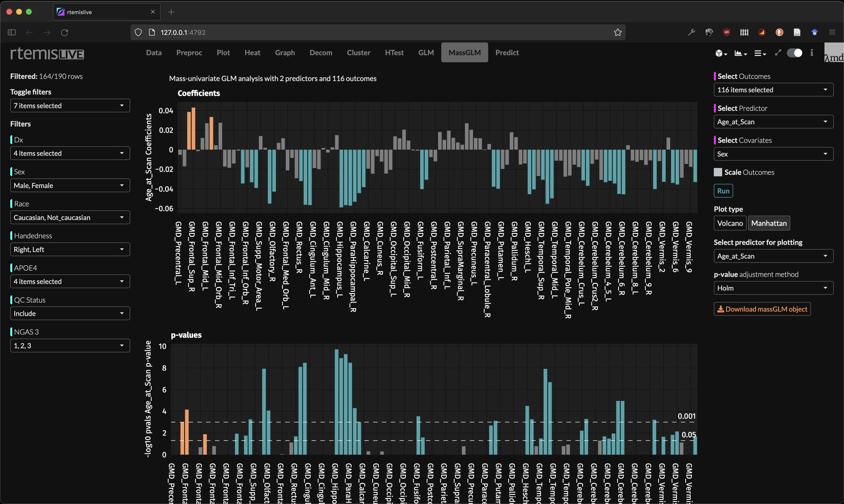Select the Volcano plot type
The width and height of the screenshot is (844, 504).
pyautogui.click(x=729, y=223)
